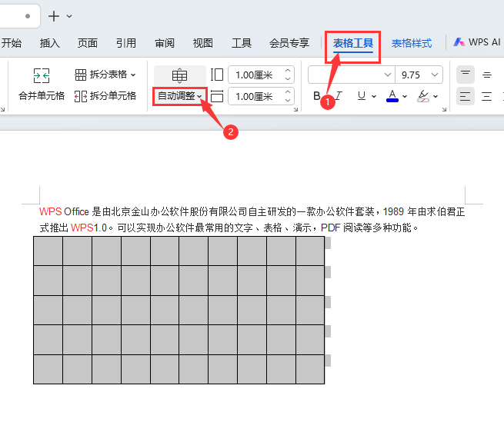The height and width of the screenshot is (422, 504).
Task: Increase the upper 1.00厘米 value with the up arrow
Action: coord(288,71)
